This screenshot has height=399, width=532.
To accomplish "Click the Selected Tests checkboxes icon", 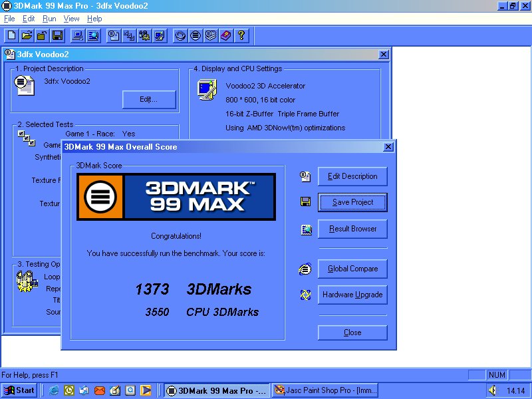I will [27, 138].
